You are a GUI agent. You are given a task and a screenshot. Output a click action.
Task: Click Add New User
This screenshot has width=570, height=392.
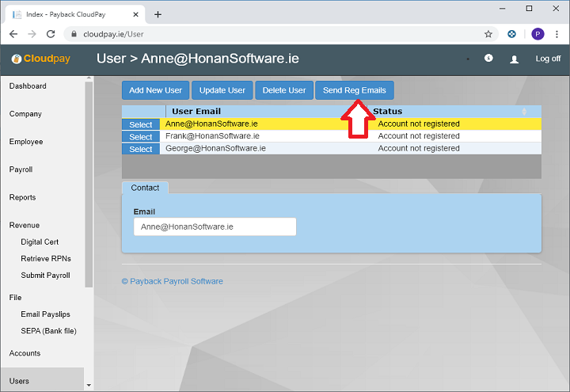156,90
